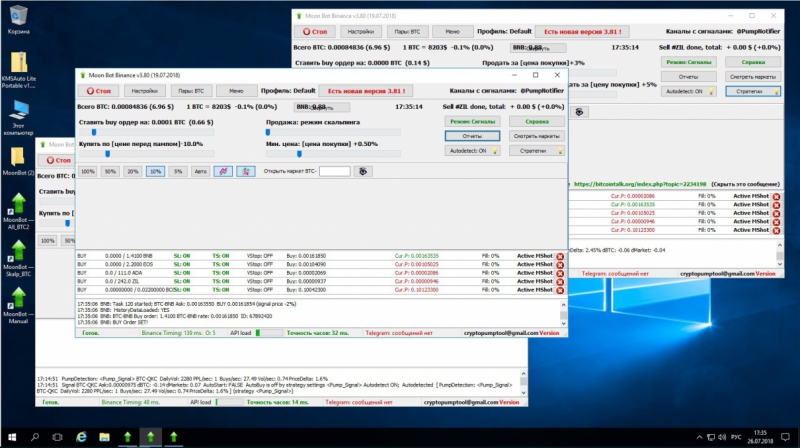
Task: Cancel the Buy: 0.10042300 order via red X
Action: pos(560,290)
